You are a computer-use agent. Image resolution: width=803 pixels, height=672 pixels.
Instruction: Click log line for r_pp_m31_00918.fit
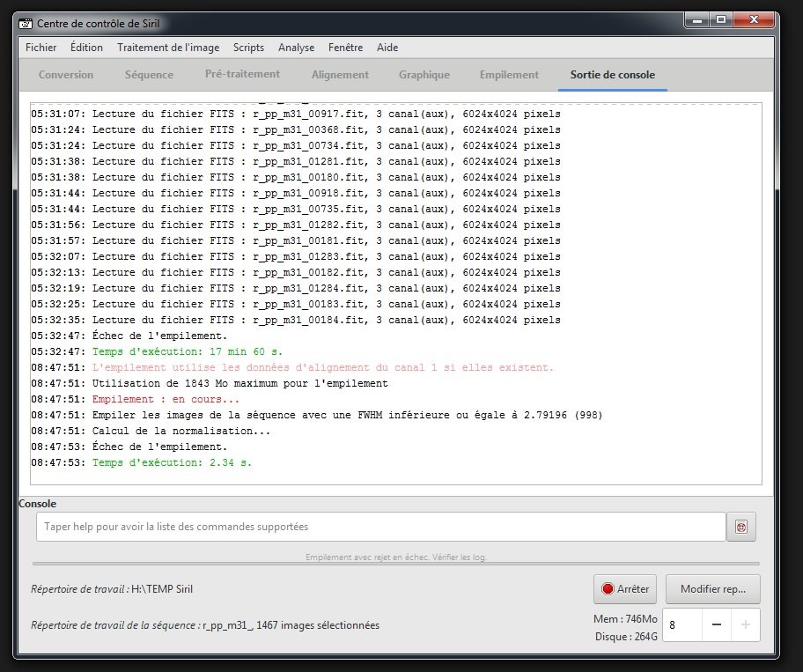(x=296, y=193)
